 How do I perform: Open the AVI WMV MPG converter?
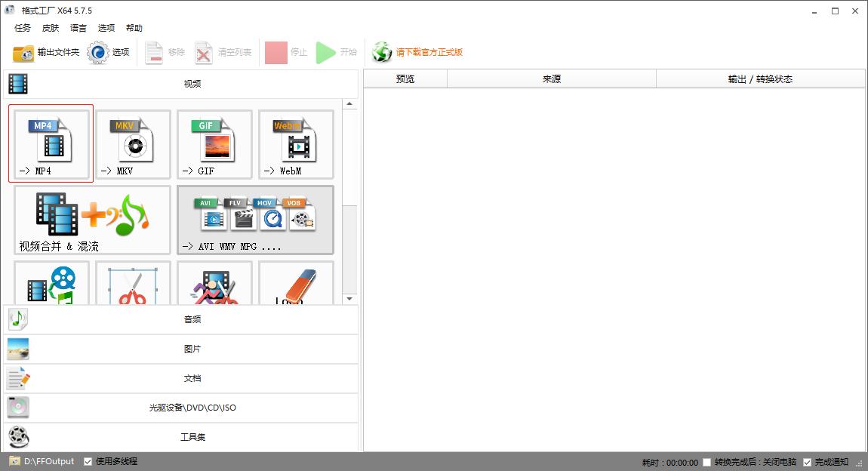255,219
